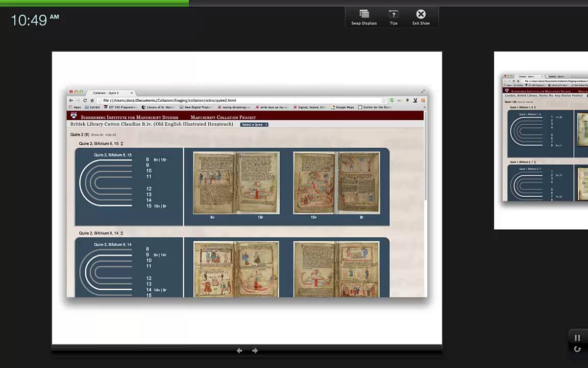
Task: Open the CIT 590 Programming bookmark
Action: (x=120, y=107)
